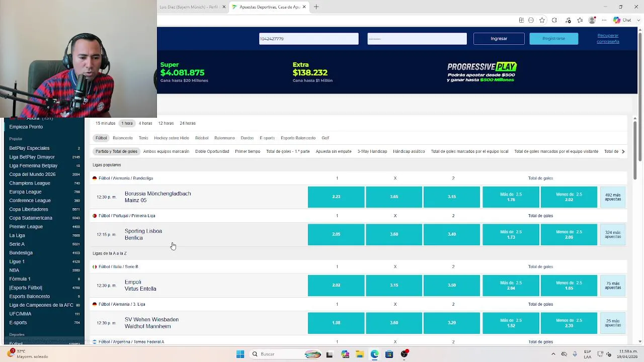Close the Luis Díaz Bayern Múnich tab
The height and width of the screenshot is (362, 644).
tap(224, 7)
